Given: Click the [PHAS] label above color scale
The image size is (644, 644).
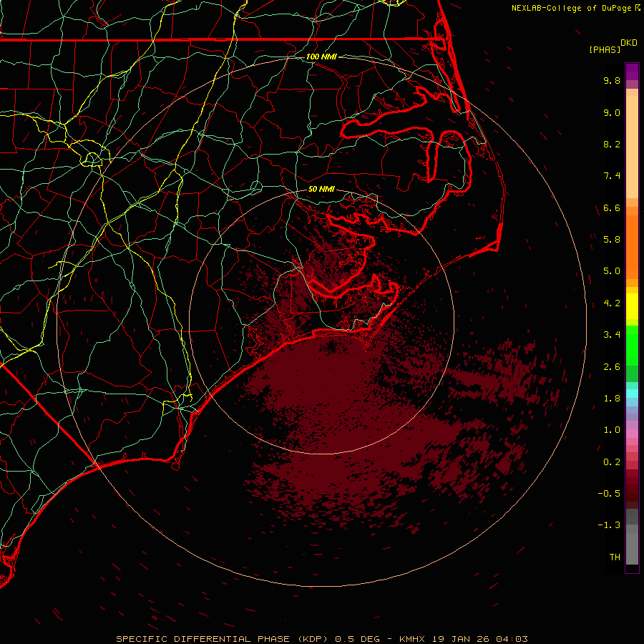Looking at the screenshot, I should [x=605, y=49].
